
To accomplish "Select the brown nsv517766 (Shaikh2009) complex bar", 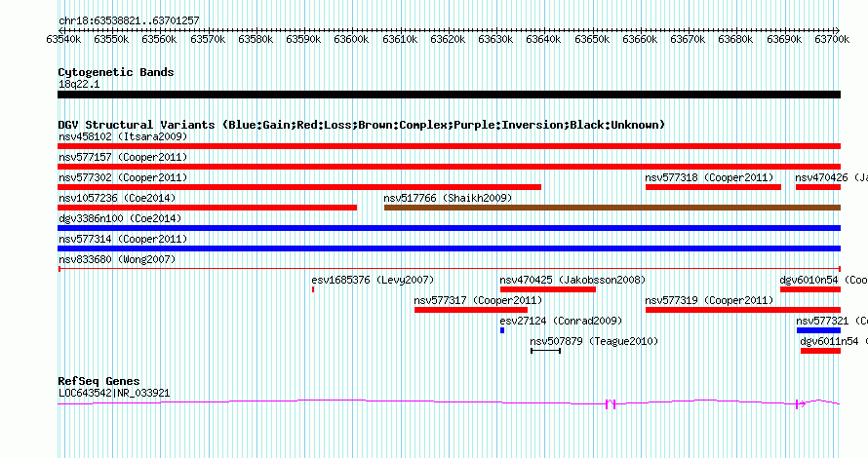I will tap(612, 208).
